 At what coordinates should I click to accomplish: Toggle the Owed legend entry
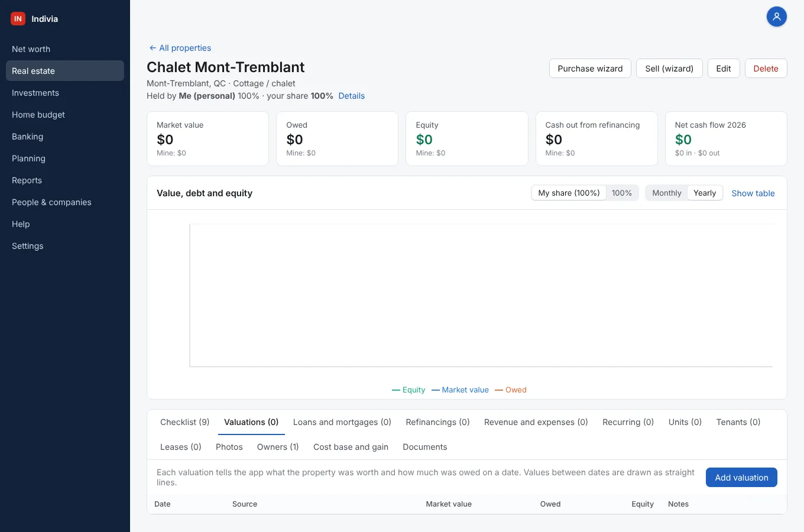coord(511,390)
